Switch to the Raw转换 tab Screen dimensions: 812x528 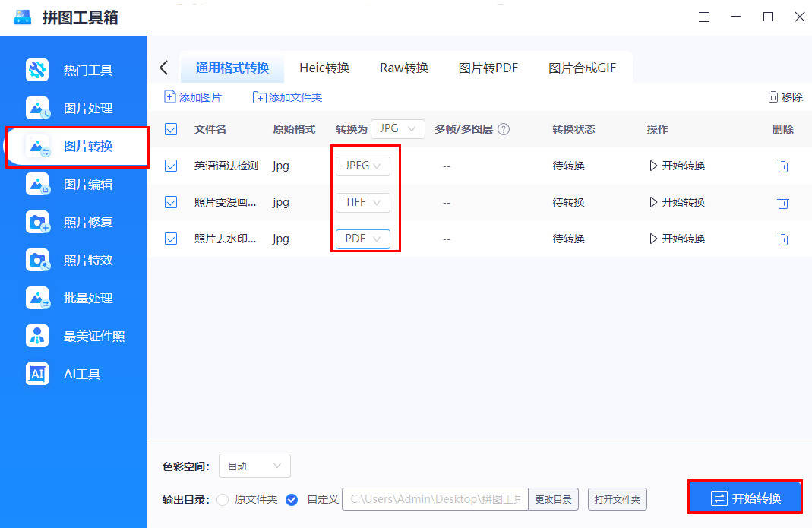coord(404,68)
